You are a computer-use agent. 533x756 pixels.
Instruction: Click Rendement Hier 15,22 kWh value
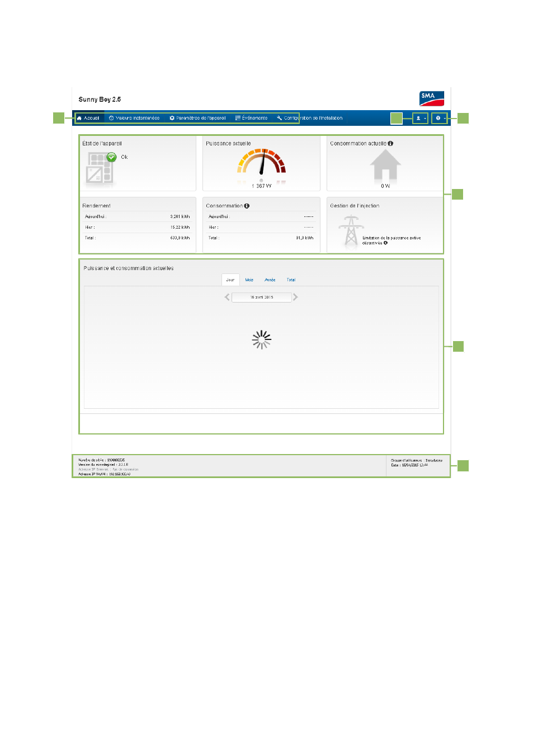180,227
